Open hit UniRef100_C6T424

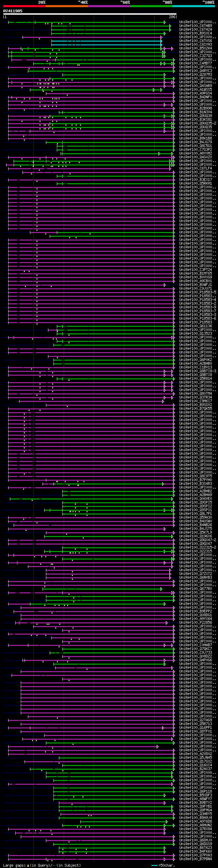point(196,29)
